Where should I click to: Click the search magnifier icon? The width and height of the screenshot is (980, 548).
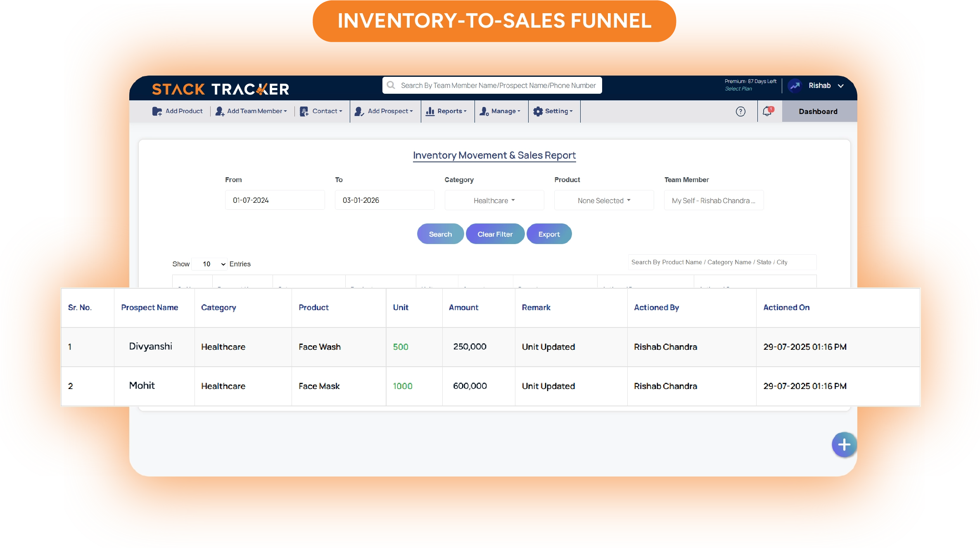pyautogui.click(x=391, y=85)
